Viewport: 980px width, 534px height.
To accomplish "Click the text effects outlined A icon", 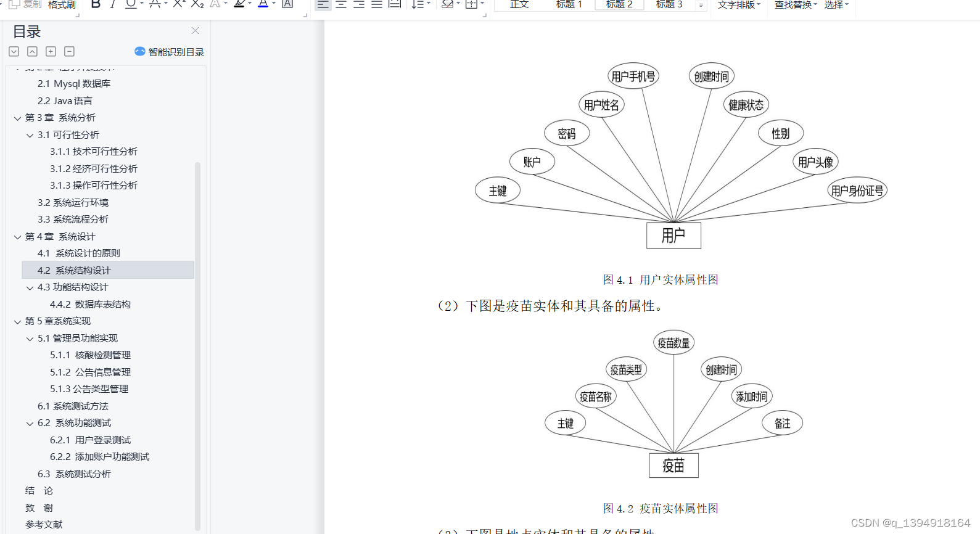I will 214,4.
